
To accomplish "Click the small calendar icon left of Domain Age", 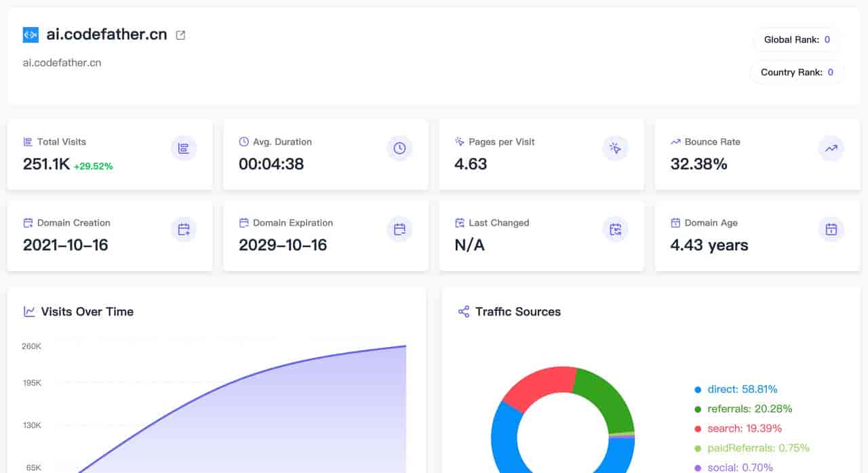I will pyautogui.click(x=675, y=222).
